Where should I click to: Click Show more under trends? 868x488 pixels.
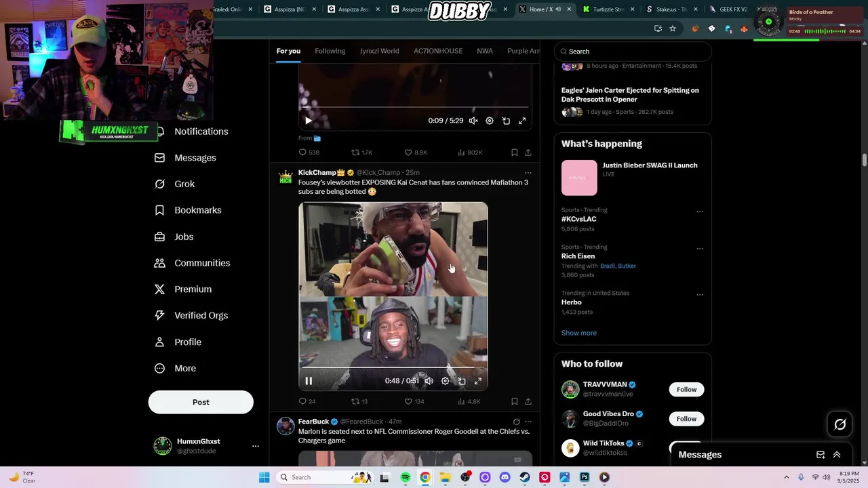coord(579,333)
